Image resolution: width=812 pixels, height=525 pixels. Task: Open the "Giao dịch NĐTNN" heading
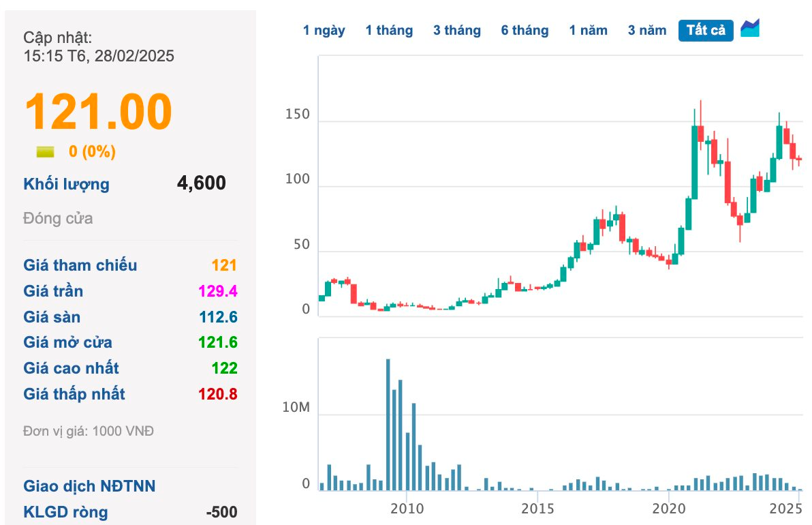[89, 486]
